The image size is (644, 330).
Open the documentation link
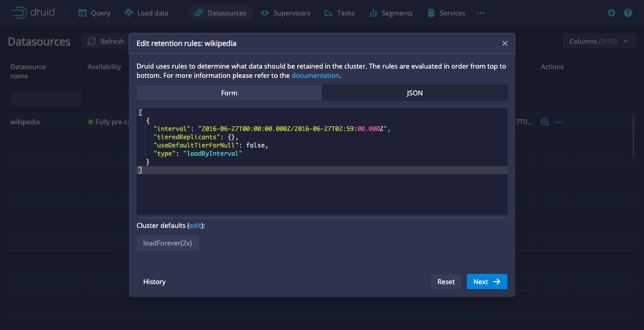315,75
